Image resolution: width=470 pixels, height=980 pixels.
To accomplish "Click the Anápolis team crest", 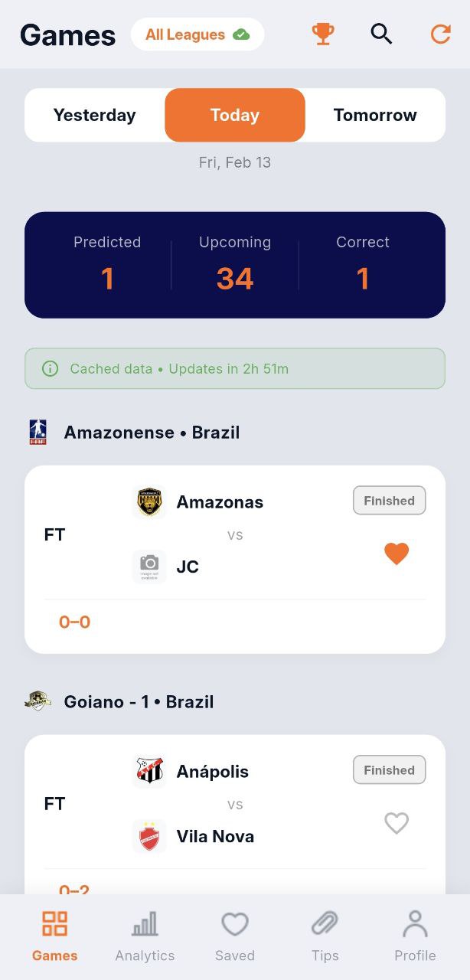I will point(149,772).
